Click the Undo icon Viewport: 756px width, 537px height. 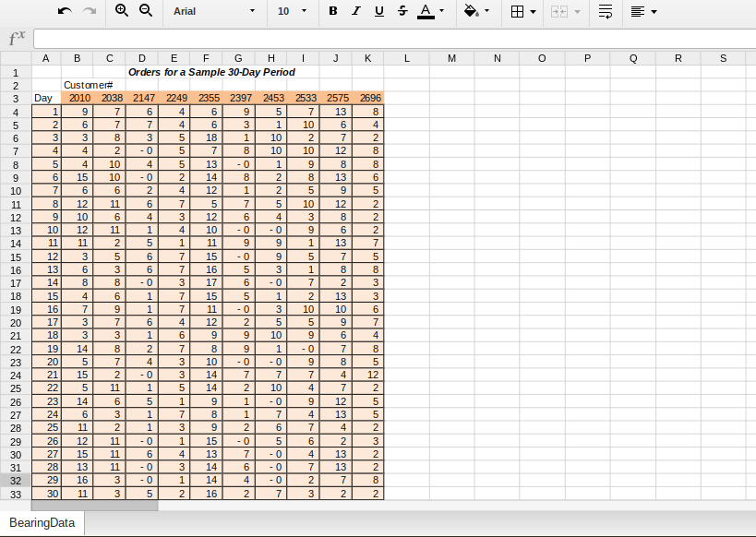pyautogui.click(x=63, y=12)
